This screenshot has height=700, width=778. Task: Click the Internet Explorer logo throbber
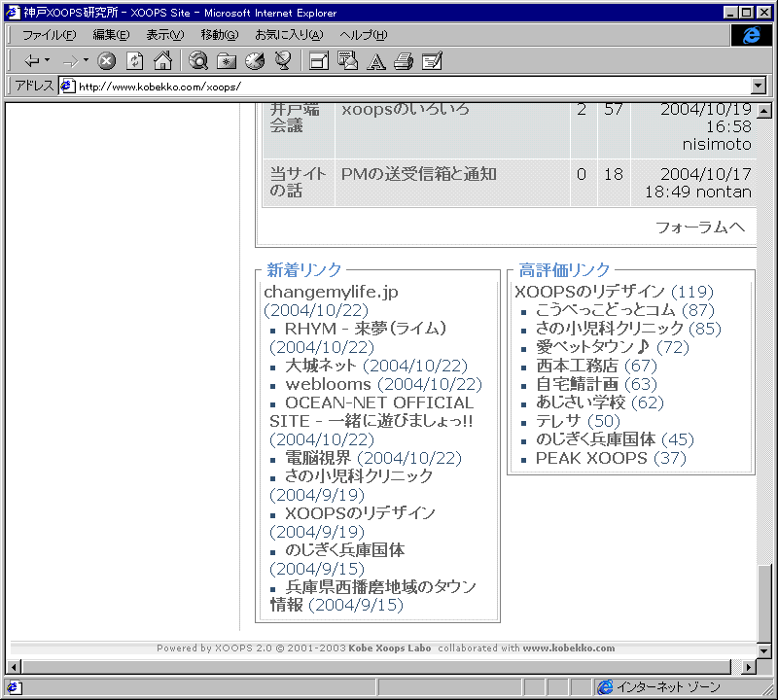click(x=751, y=35)
